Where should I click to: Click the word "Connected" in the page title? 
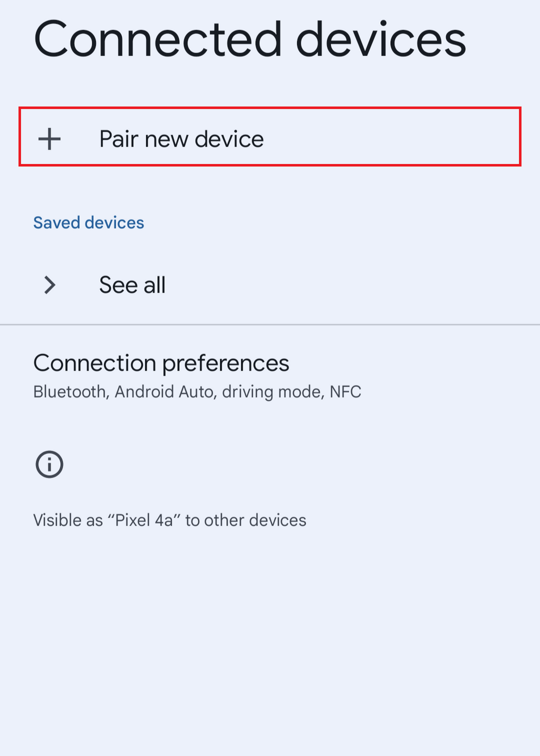(x=158, y=40)
